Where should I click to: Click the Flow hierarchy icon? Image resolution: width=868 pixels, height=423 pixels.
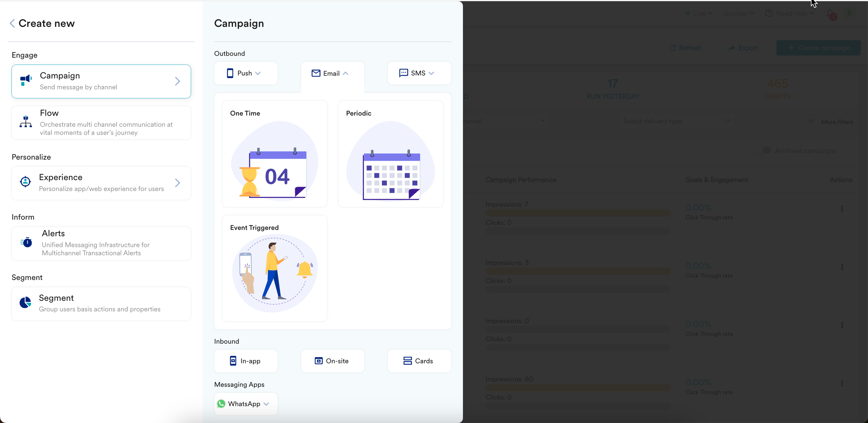(x=26, y=122)
